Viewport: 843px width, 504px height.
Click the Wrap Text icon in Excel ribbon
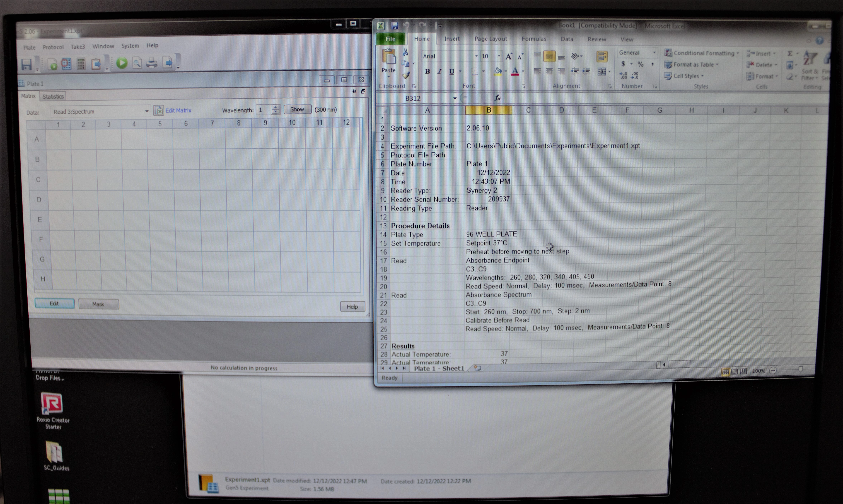(602, 57)
